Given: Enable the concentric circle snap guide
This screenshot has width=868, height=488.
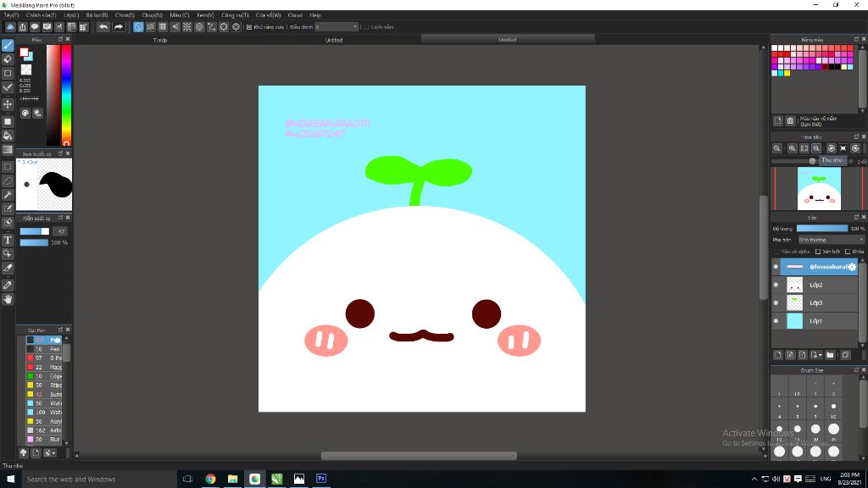Looking at the screenshot, I should point(199,26).
